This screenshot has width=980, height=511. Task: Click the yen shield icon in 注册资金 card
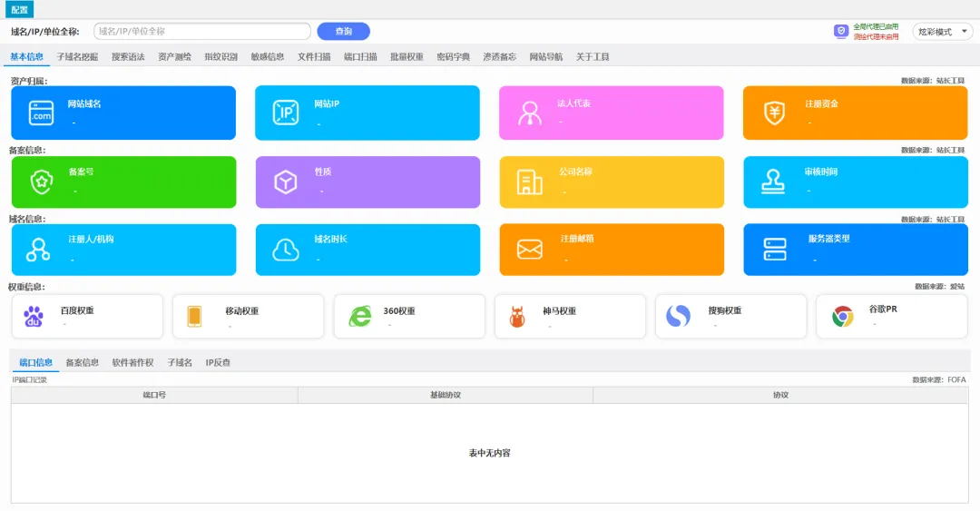[774, 113]
